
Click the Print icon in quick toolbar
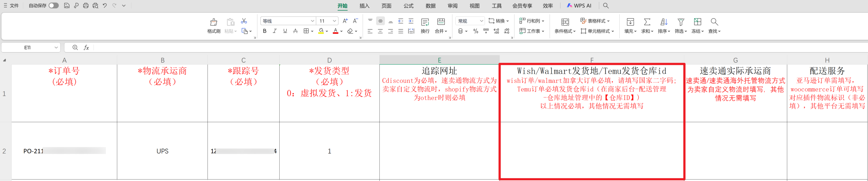pyautogui.click(x=85, y=5)
